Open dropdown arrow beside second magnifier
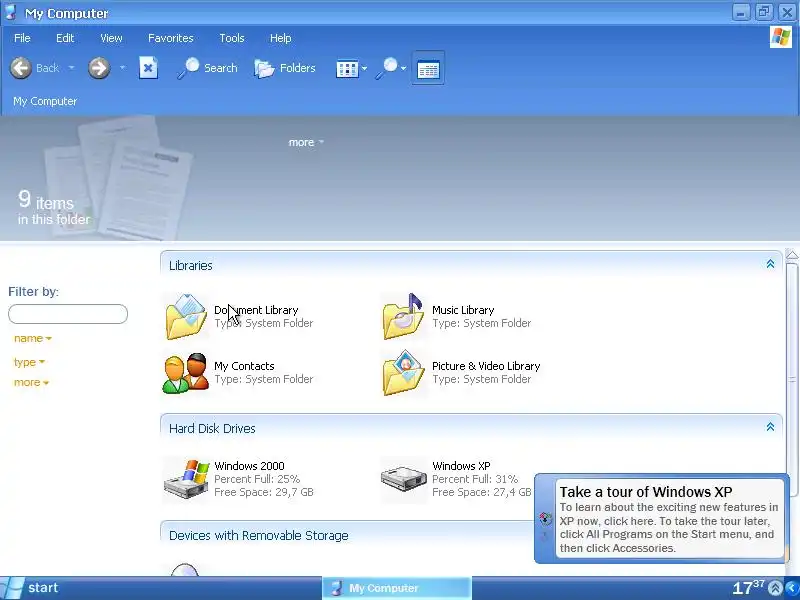The image size is (800, 600). [404, 68]
